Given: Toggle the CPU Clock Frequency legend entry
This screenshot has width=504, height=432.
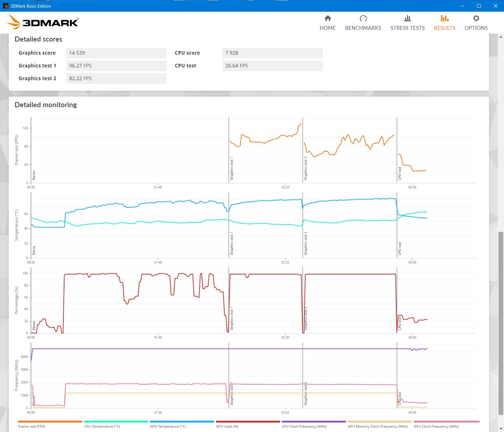Looking at the screenshot, I should pos(314,424).
